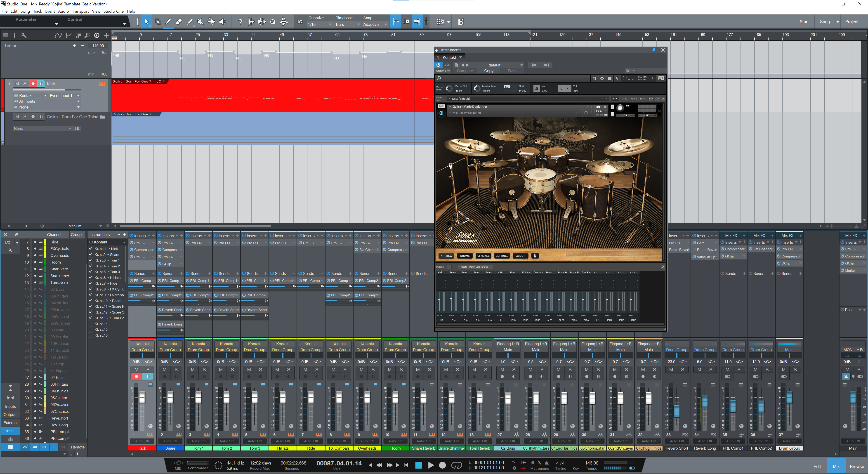Select the Mute tool in toolbar
The width and height of the screenshot is (868, 474).
pos(200,22)
